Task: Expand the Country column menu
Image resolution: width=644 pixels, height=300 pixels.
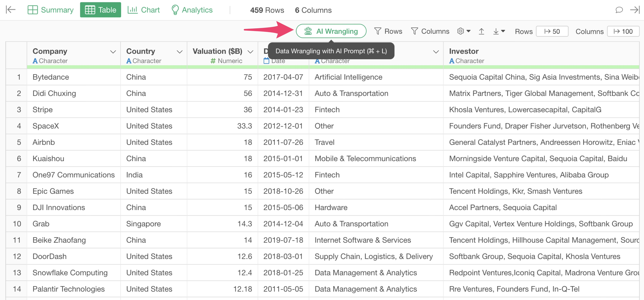Action: pyautogui.click(x=179, y=52)
